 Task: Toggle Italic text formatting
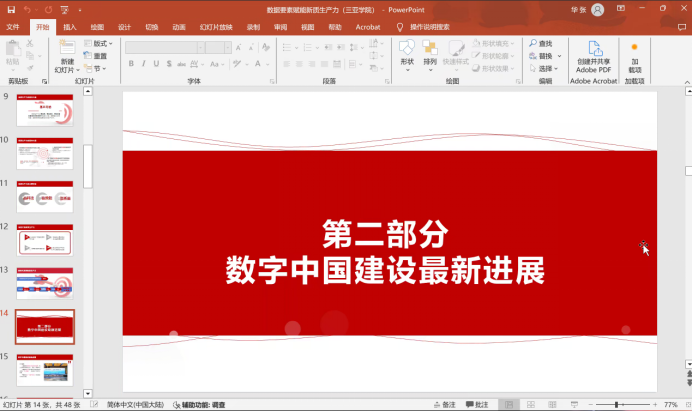pyautogui.click(x=143, y=64)
